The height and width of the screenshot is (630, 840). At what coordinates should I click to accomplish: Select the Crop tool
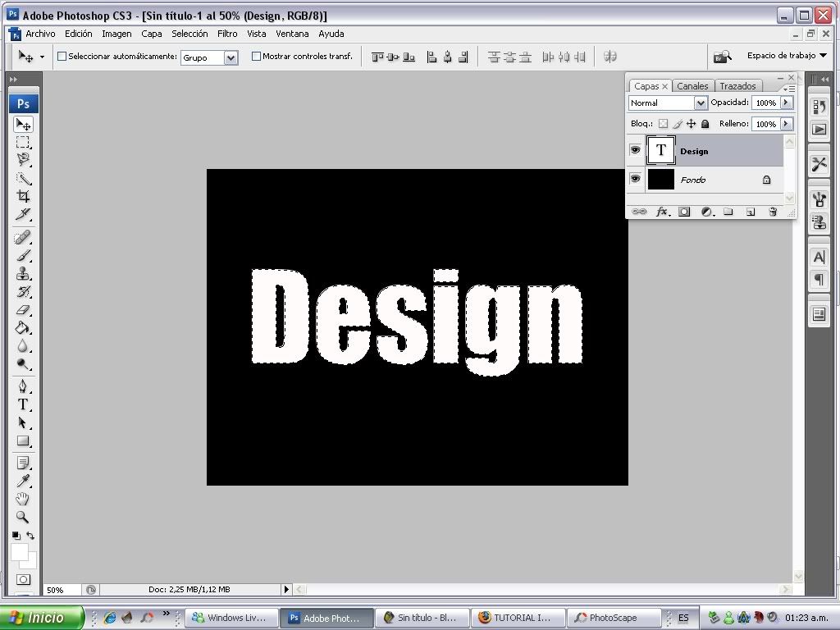[22, 196]
